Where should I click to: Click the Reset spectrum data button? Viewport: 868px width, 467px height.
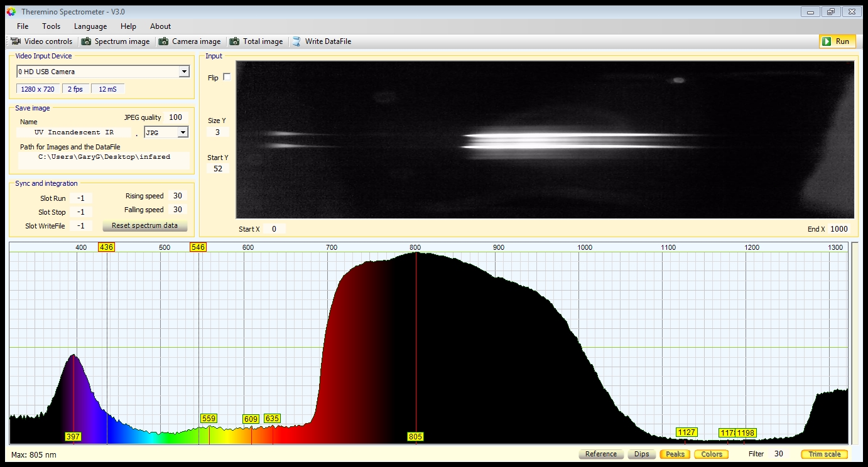pyautogui.click(x=144, y=226)
